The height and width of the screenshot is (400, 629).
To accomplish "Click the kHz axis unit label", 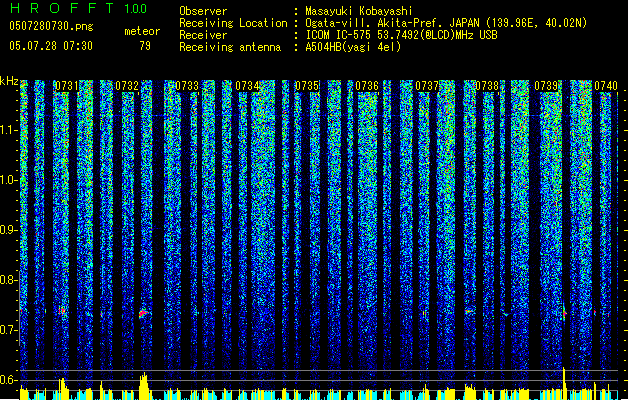I will click(x=9, y=81).
